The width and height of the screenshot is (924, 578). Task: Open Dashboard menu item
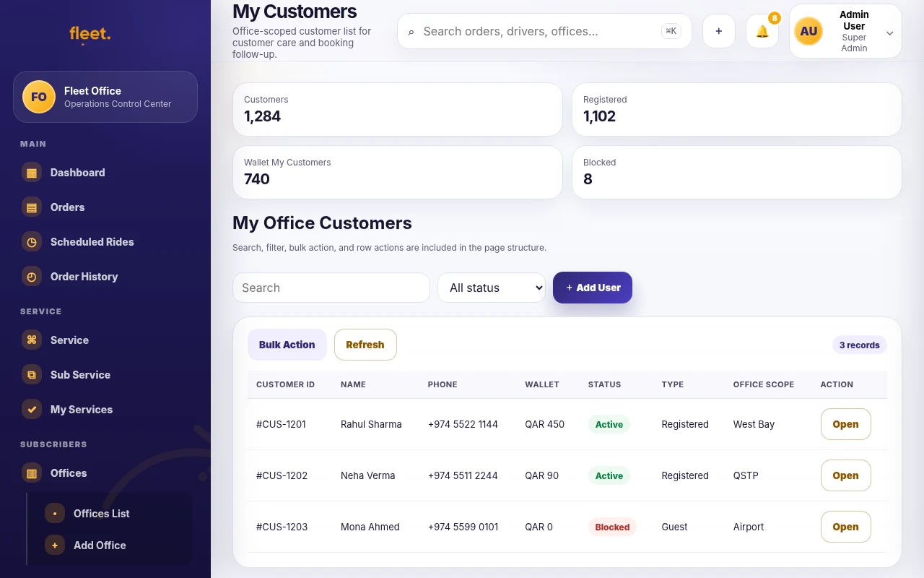pyautogui.click(x=105, y=173)
